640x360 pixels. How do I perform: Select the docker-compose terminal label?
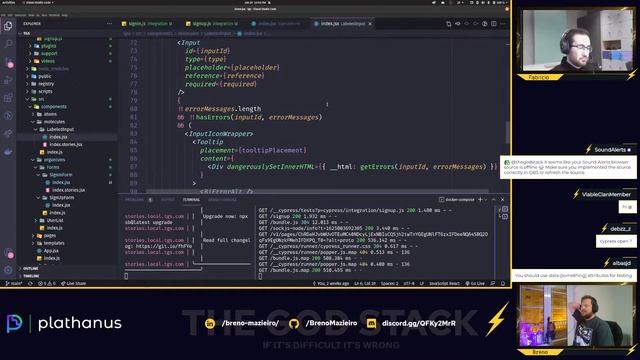(457, 200)
